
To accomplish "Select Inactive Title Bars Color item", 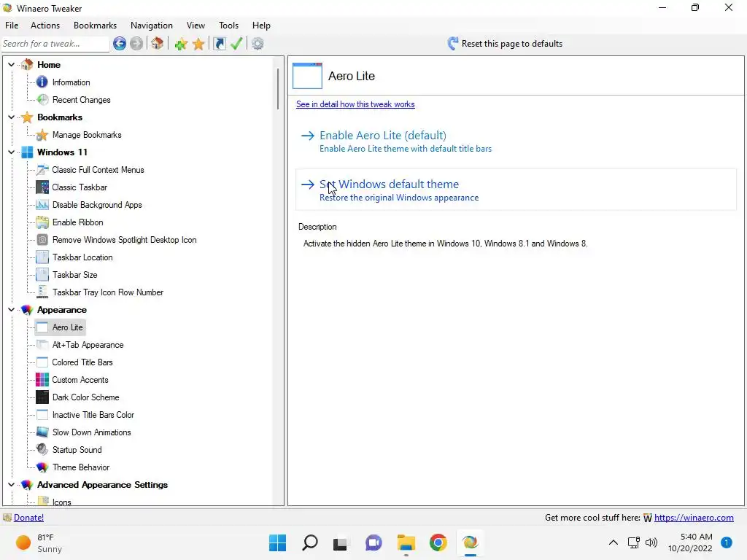I will click(x=93, y=415).
